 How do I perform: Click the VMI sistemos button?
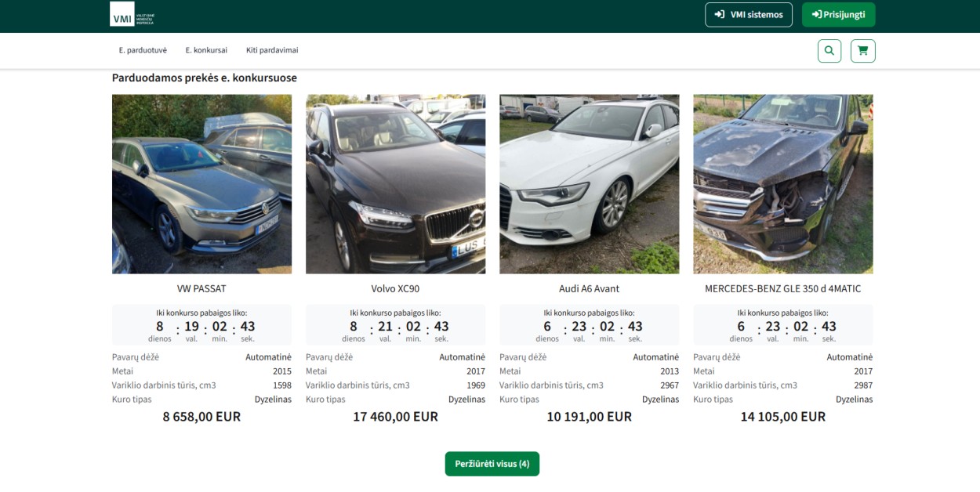748,15
